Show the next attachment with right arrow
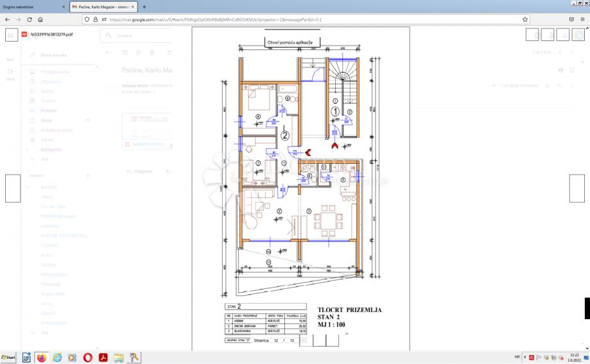Viewport: 590px width, 364px height. [577, 188]
